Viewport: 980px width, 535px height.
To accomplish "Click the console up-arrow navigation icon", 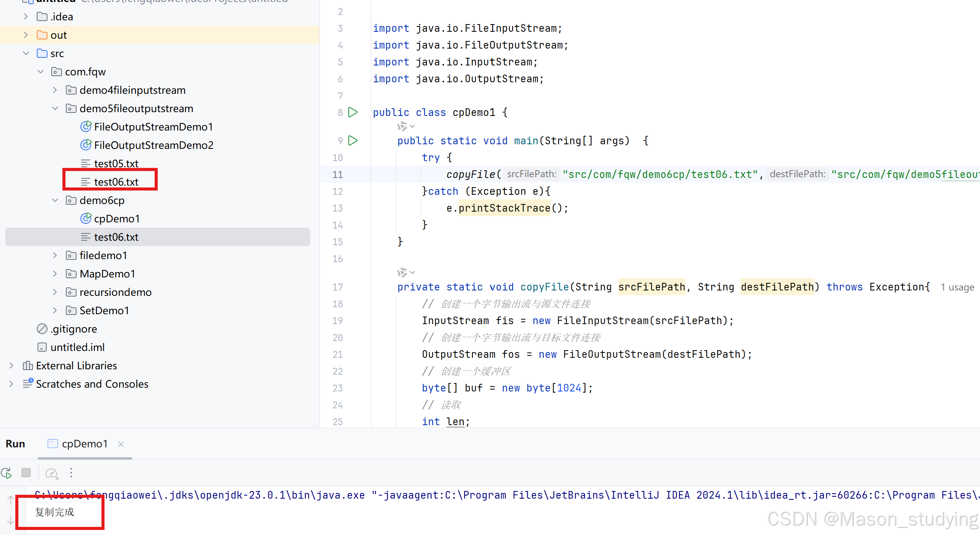I will click(x=11, y=499).
